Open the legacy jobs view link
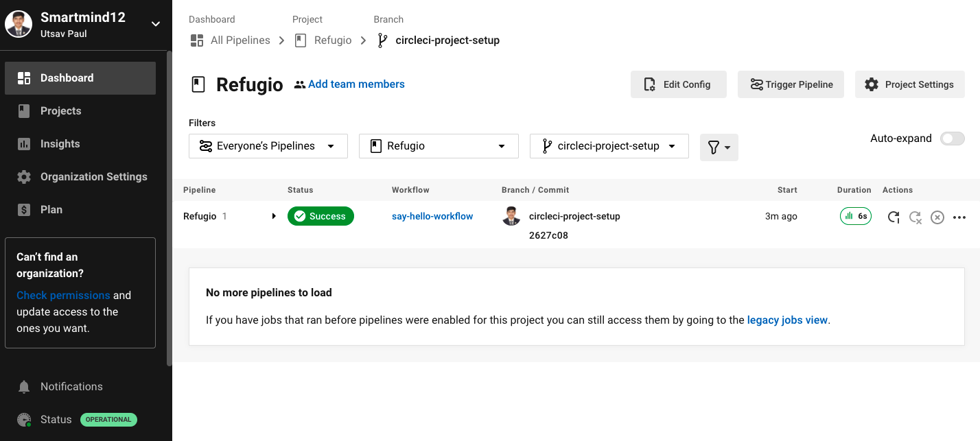The height and width of the screenshot is (441, 980). click(x=787, y=320)
